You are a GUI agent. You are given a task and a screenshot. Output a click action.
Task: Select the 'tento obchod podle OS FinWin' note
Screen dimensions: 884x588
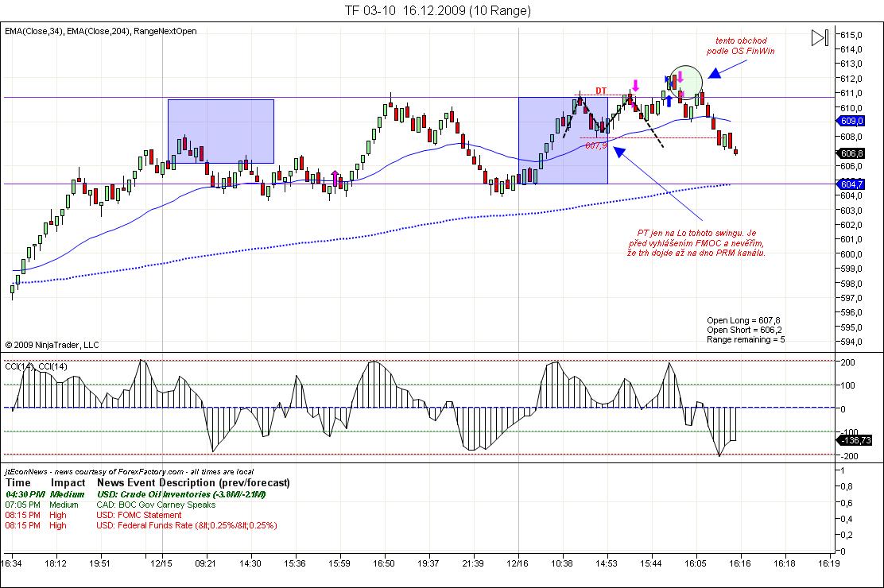coord(741,45)
